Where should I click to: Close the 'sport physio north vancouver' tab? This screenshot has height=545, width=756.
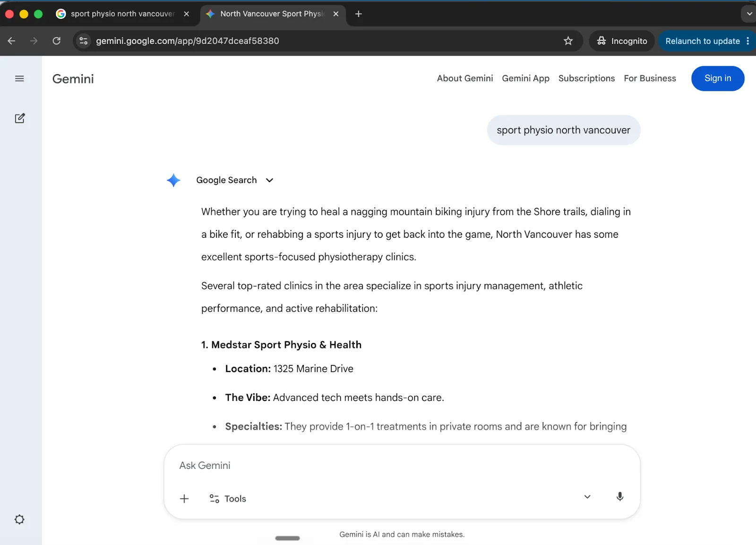(x=187, y=14)
